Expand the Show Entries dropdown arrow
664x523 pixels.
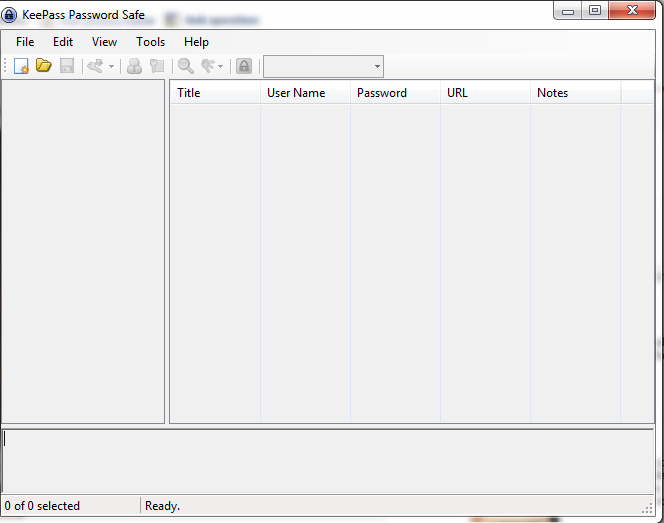(220, 66)
